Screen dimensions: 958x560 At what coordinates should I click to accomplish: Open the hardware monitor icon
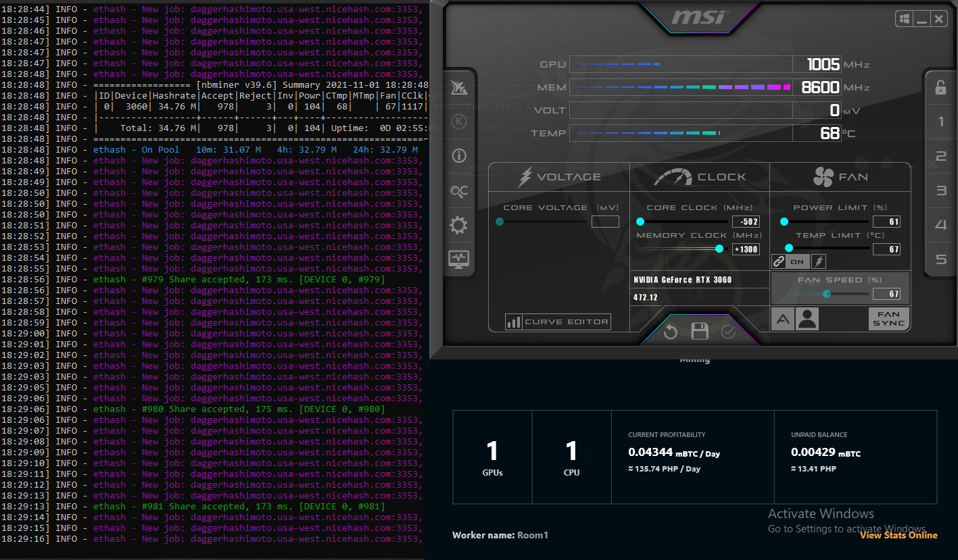(459, 259)
